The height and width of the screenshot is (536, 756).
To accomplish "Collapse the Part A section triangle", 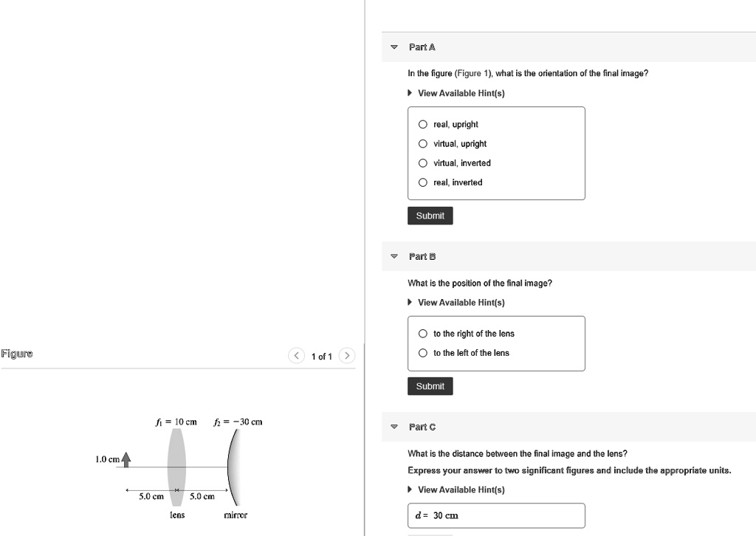I will 394,47.
